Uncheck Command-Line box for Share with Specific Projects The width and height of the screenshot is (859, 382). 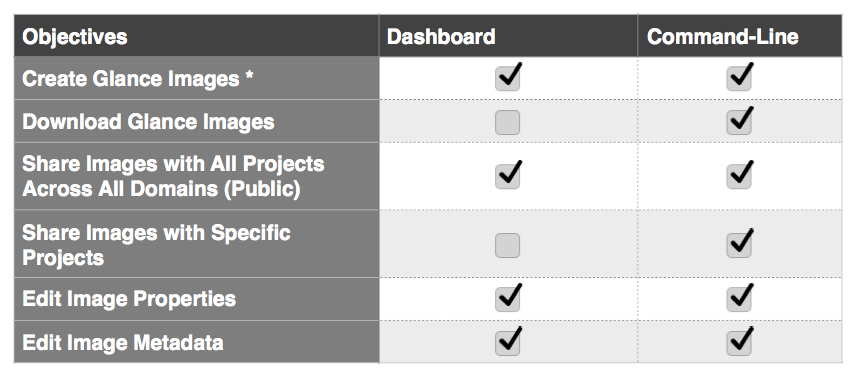(738, 246)
